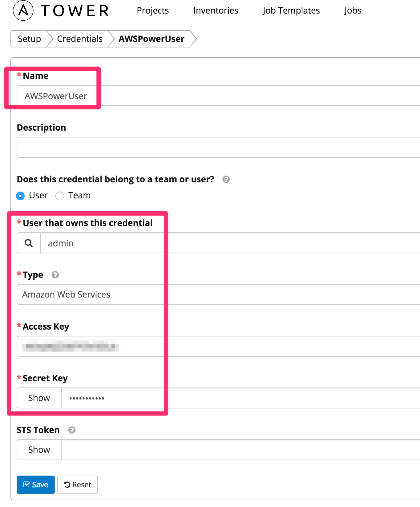This screenshot has height=507, width=420.
Task: Navigate to Job Templates
Action: pos(291,10)
